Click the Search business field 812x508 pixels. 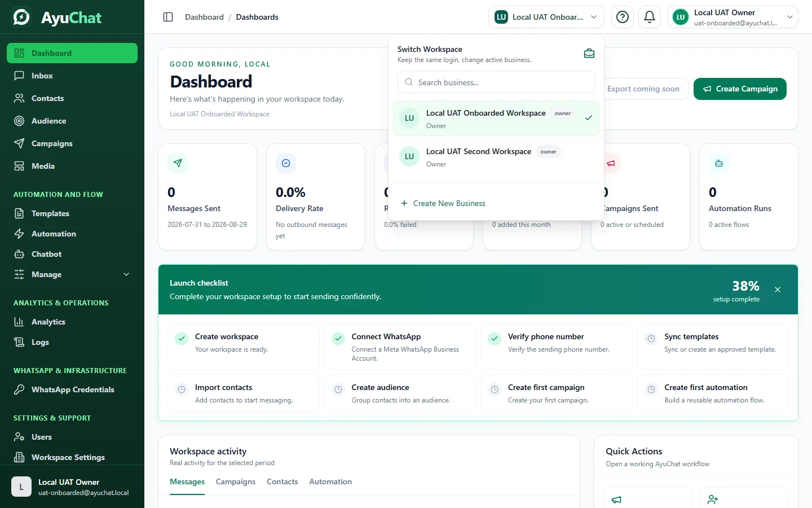click(x=496, y=82)
